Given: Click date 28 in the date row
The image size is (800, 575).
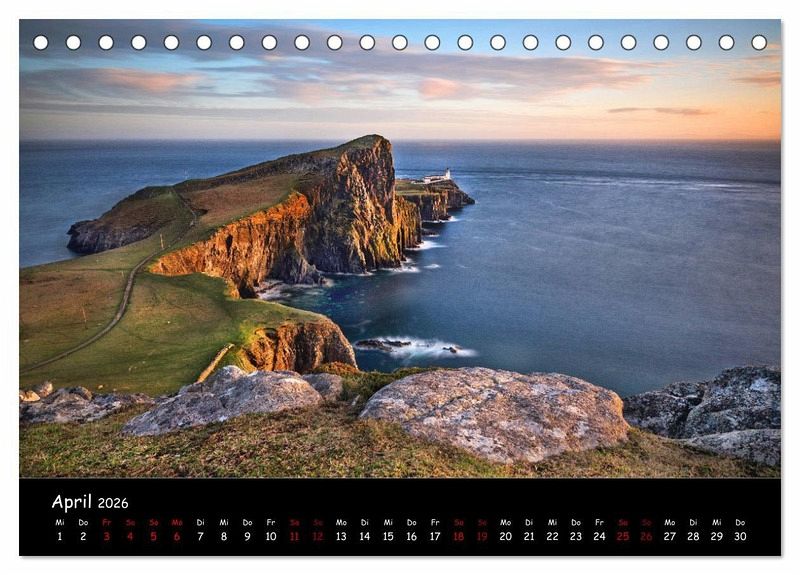Looking at the screenshot, I should pyautogui.click(x=693, y=536).
